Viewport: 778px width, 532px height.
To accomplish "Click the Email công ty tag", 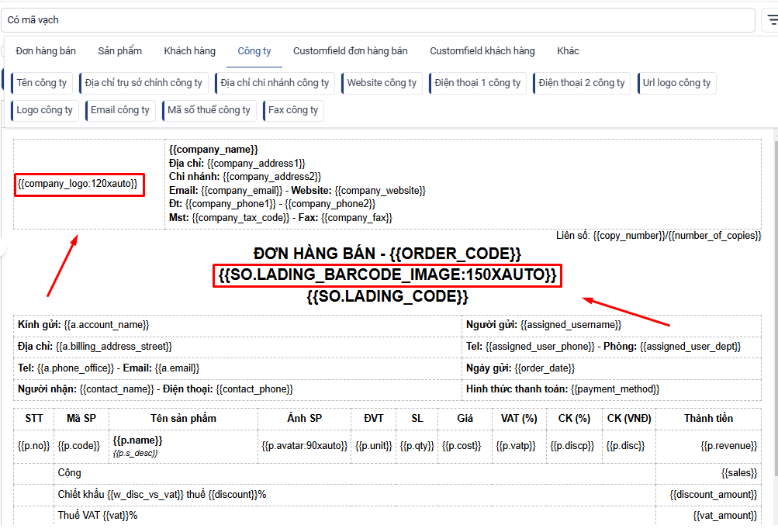I will pyautogui.click(x=120, y=110).
